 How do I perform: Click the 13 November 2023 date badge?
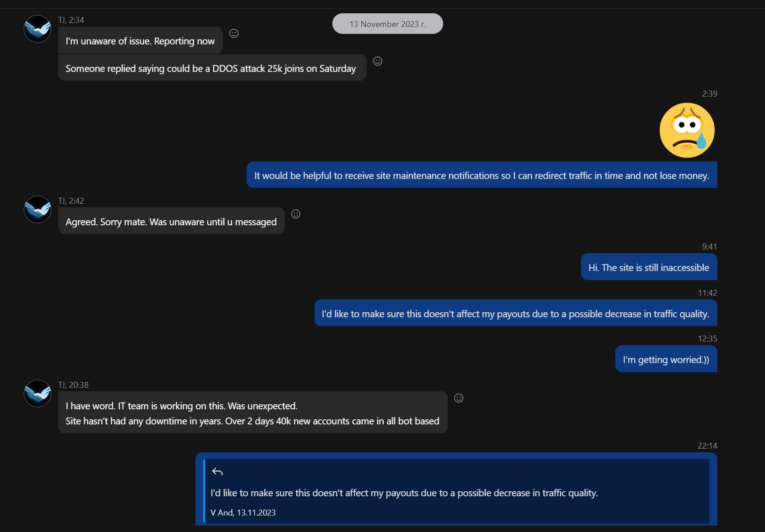[x=388, y=24]
